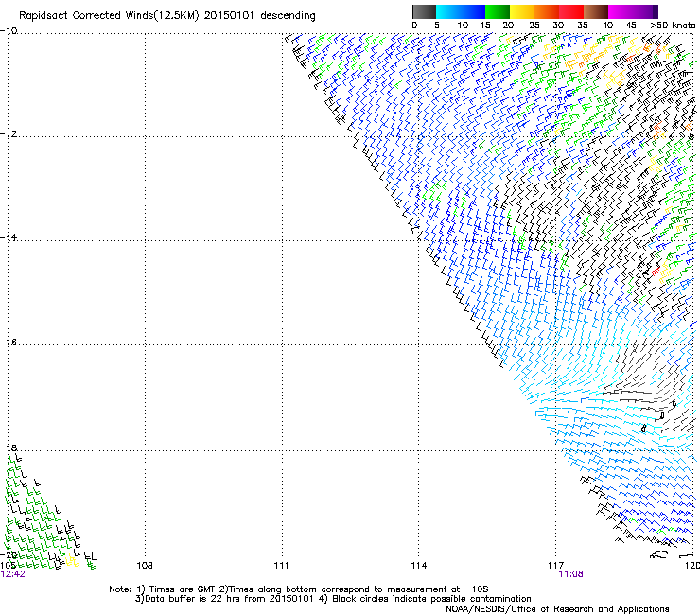The image size is (700, 615).
Task: Click the magenta-purple 40-50 knots legend band
Action: 633,11
